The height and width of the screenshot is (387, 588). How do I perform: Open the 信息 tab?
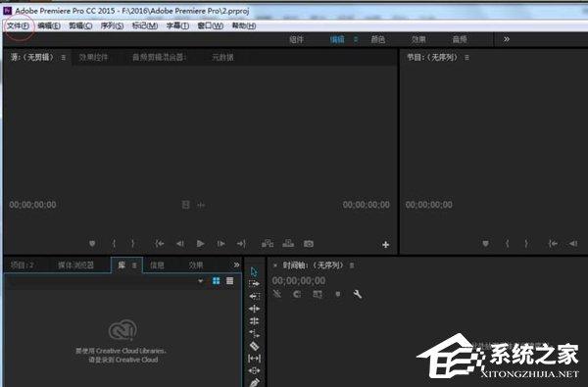pyautogui.click(x=157, y=266)
